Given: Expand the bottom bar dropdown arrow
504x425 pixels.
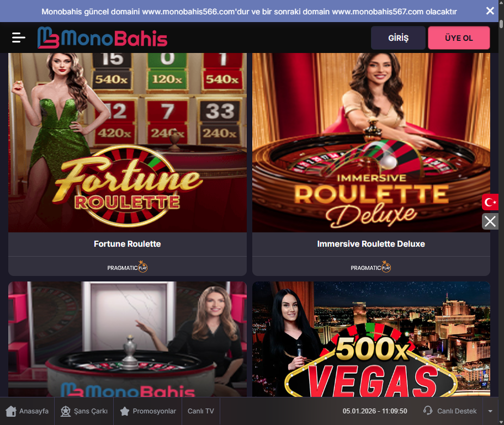Looking at the screenshot, I should 490,411.
